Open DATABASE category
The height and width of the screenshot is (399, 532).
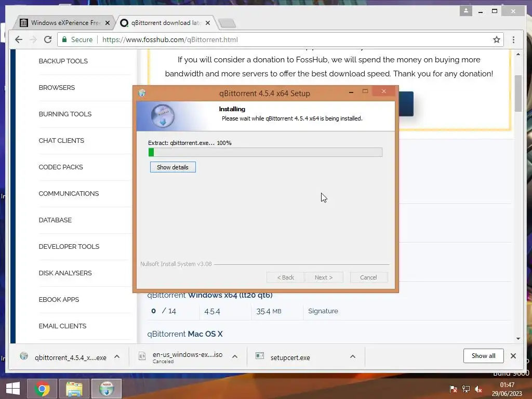tap(55, 220)
